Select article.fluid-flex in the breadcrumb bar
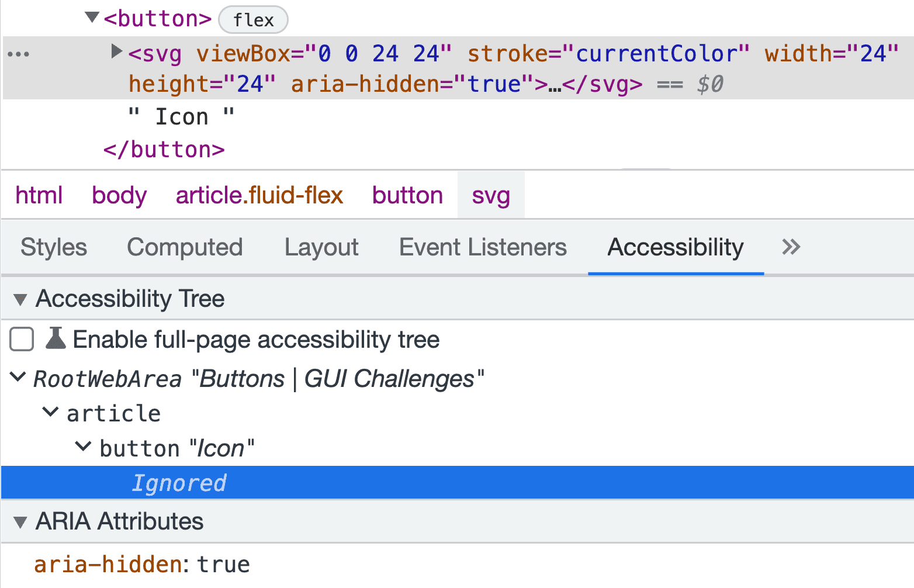The width and height of the screenshot is (914, 588). point(259,195)
